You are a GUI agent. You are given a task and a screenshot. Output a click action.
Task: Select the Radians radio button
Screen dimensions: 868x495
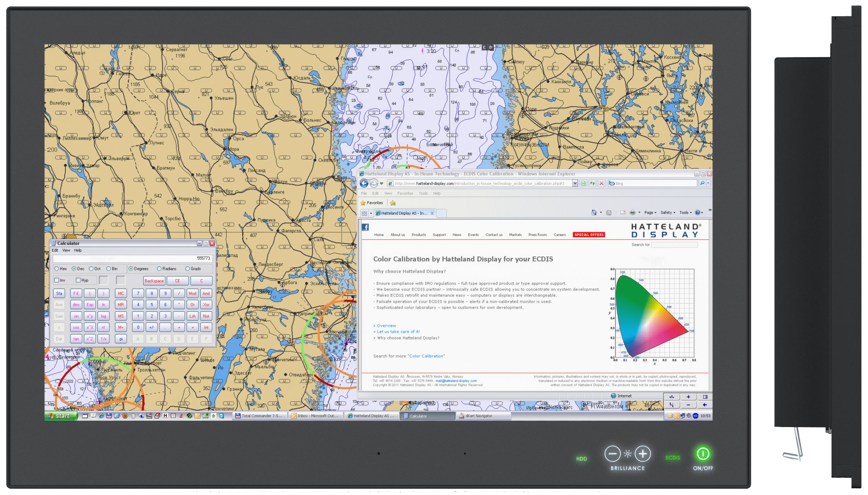pyautogui.click(x=159, y=269)
